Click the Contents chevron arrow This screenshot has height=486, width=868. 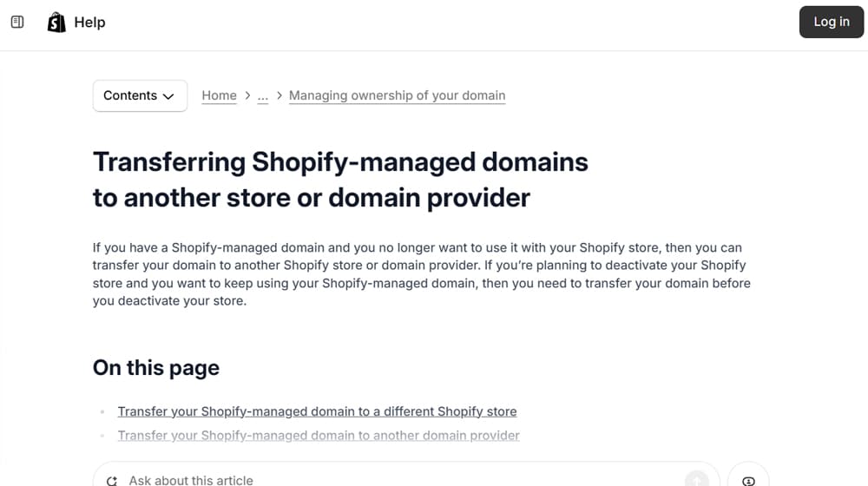(168, 96)
